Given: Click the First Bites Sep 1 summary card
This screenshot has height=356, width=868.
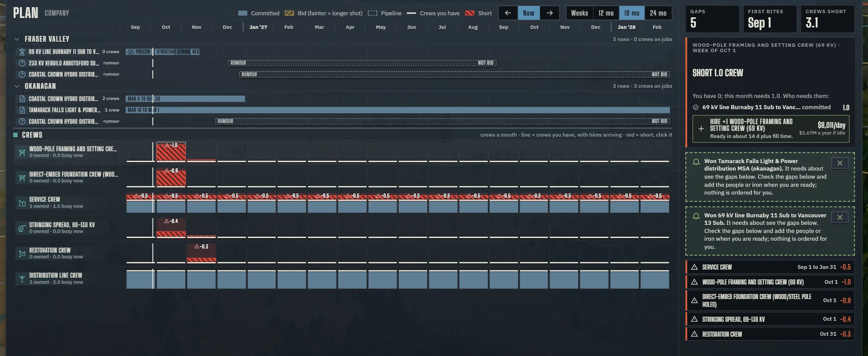Looking at the screenshot, I should click(770, 19).
